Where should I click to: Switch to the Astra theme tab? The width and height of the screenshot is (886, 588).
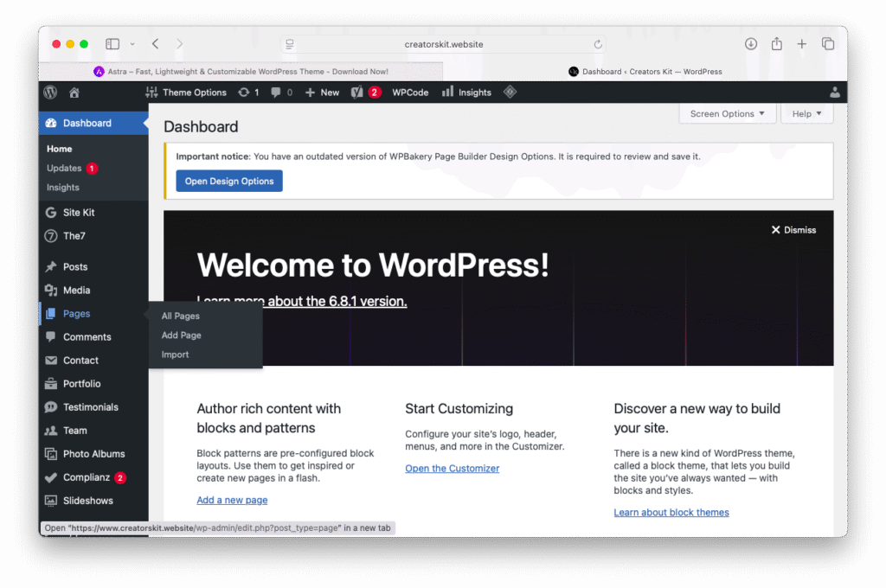coord(241,71)
